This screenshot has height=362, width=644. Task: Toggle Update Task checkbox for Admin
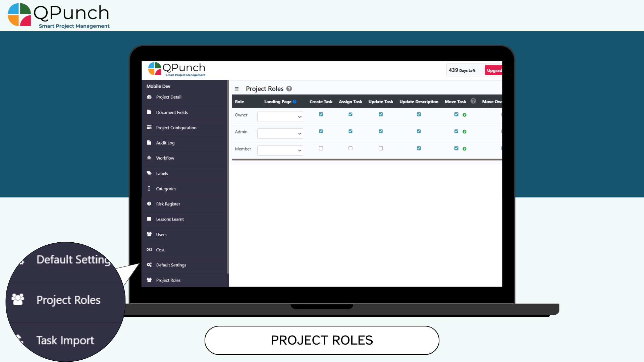(381, 131)
